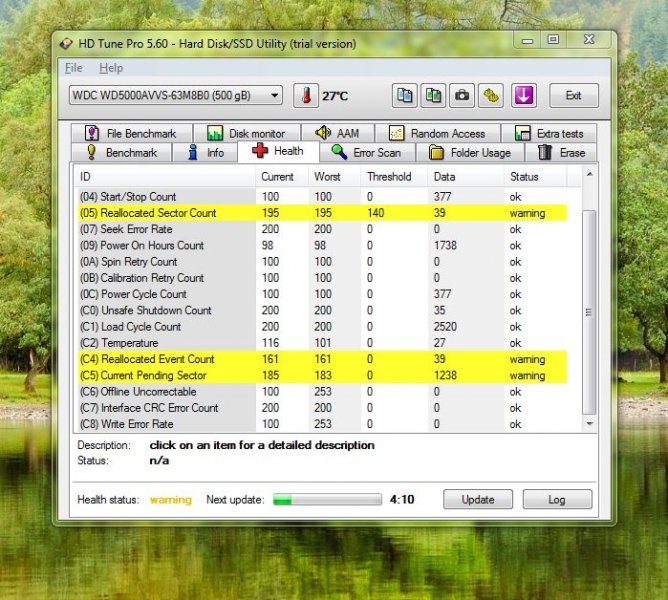Click the list scrollbar down arrow
The height and width of the screenshot is (600, 668).
tap(590, 424)
